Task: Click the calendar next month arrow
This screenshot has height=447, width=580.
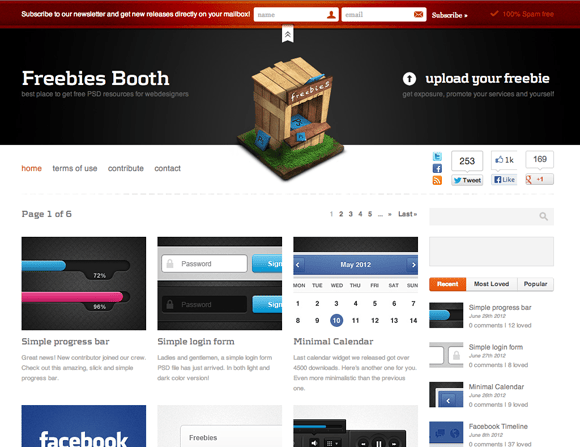Action: point(414,265)
